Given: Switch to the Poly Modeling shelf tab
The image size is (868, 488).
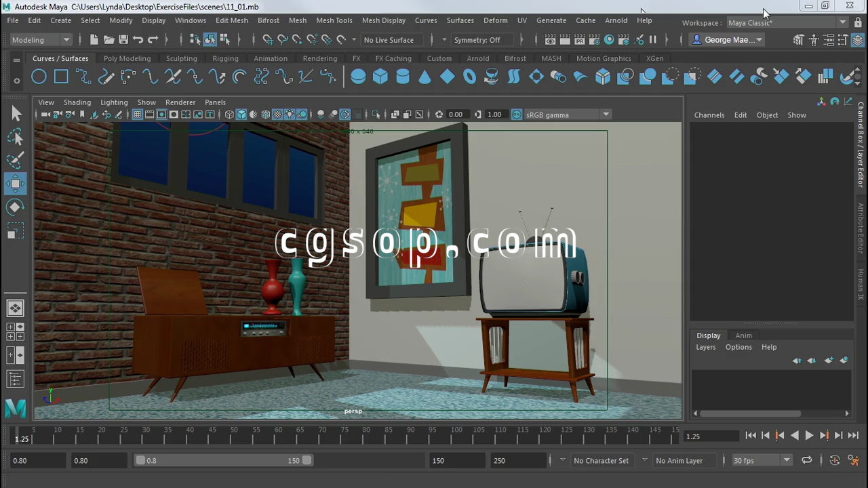Looking at the screenshot, I should point(127,58).
